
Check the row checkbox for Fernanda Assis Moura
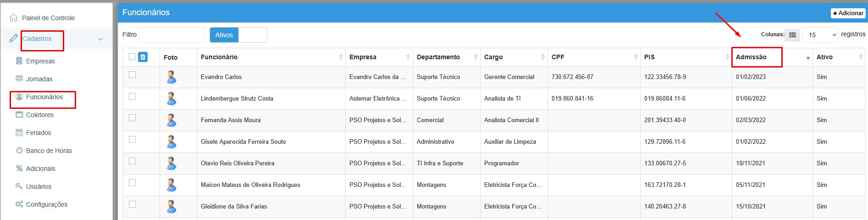(133, 118)
